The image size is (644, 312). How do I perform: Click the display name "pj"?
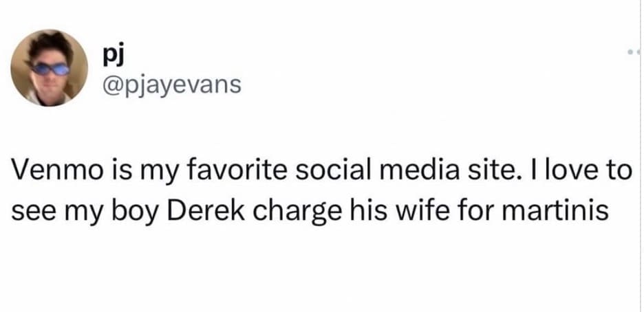(111, 52)
